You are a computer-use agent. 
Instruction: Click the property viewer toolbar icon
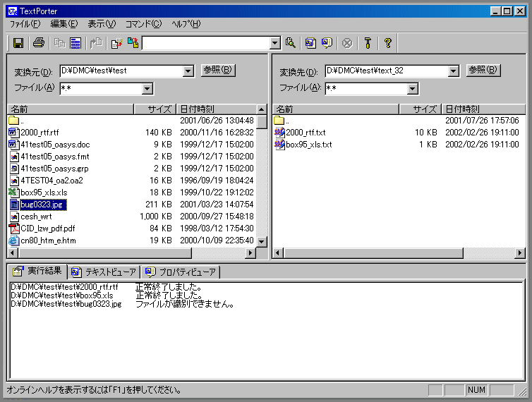click(327, 43)
